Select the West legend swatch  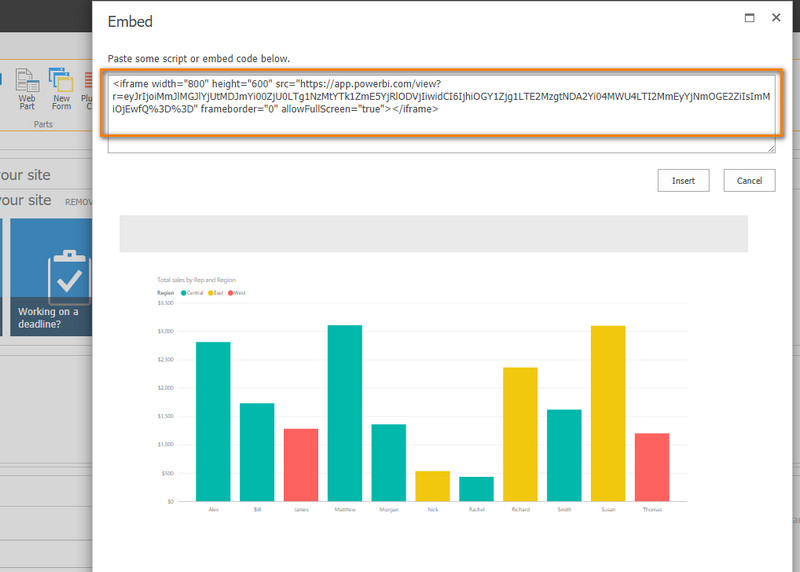pos(231,293)
